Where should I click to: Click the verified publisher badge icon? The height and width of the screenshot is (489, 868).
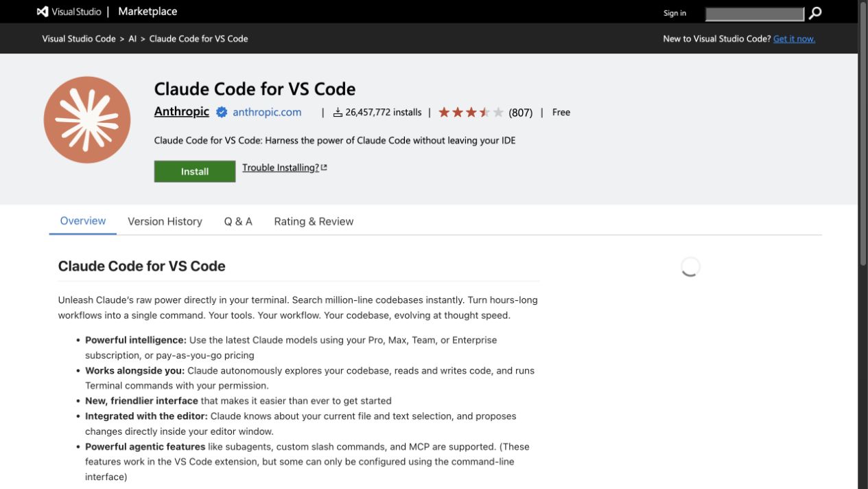[x=222, y=112]
